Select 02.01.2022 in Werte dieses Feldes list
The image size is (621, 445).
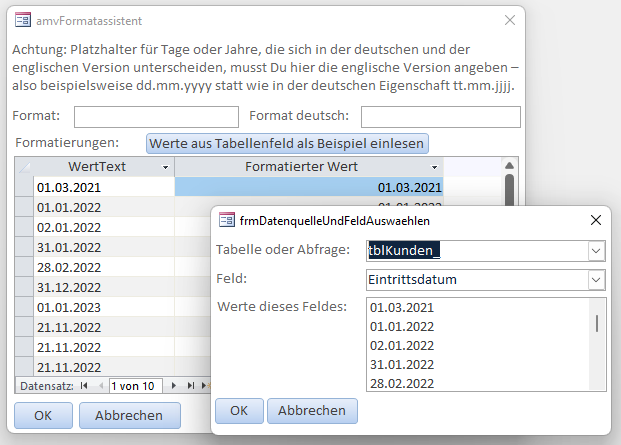click(x=478, y=346)
